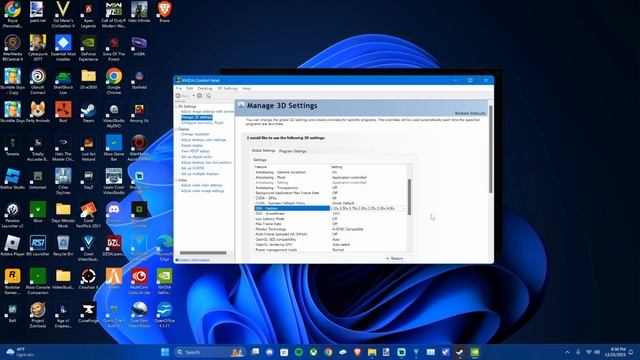Click the taskbar Search box
The height and width of the screenshot is (360, 640).
209,352
